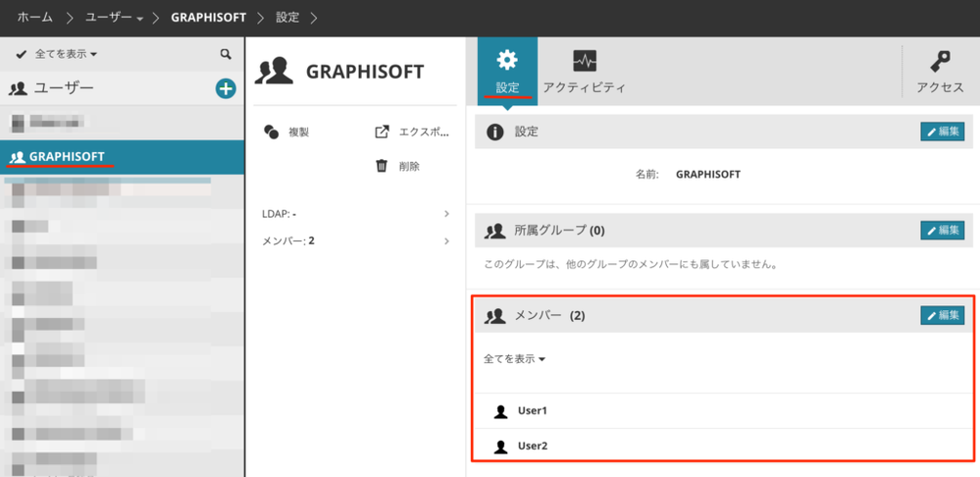Click the メンバー section group icon

494,316
